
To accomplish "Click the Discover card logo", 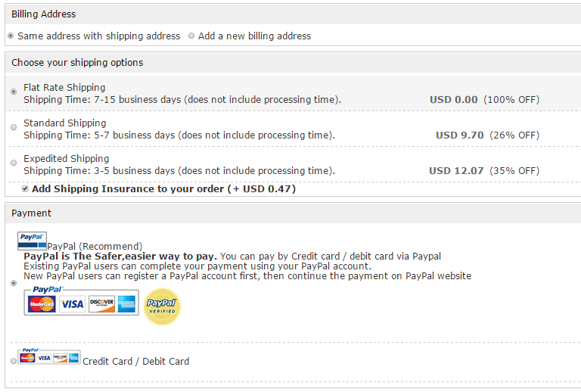I will 101,304.
